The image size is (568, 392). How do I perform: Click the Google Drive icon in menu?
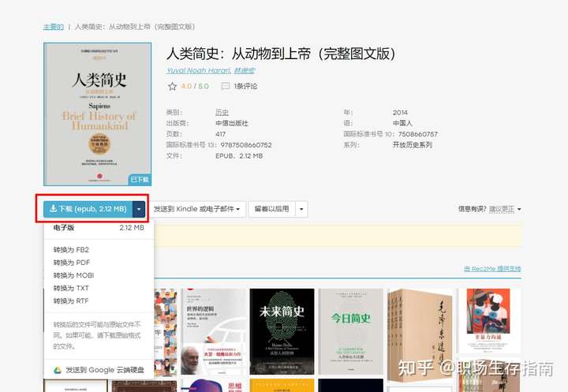[58, 370]
